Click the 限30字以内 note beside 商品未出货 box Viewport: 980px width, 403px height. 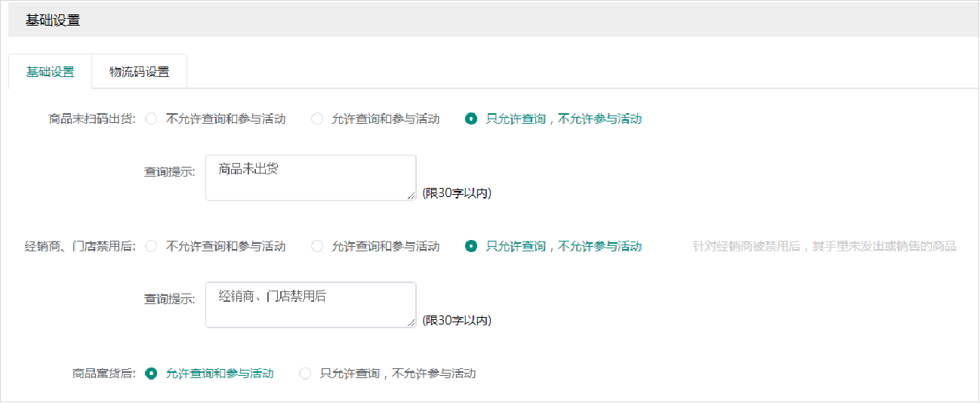[457, 193]
